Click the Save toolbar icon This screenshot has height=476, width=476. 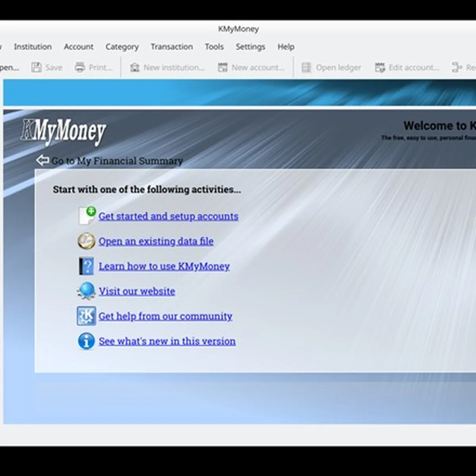point(36,67)
